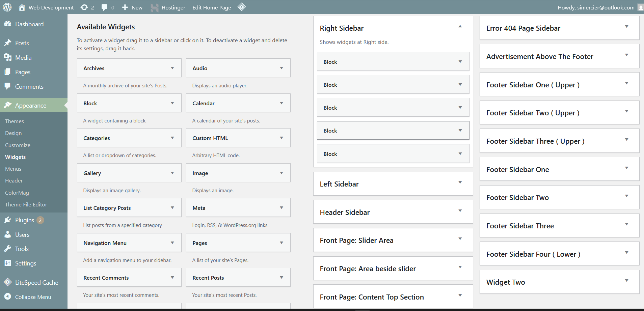Image resolution: width=644 pixels, height=311 pixels.
Task: Expand the Error 404 Page Sidebar panel
Action: pos(626,27)
